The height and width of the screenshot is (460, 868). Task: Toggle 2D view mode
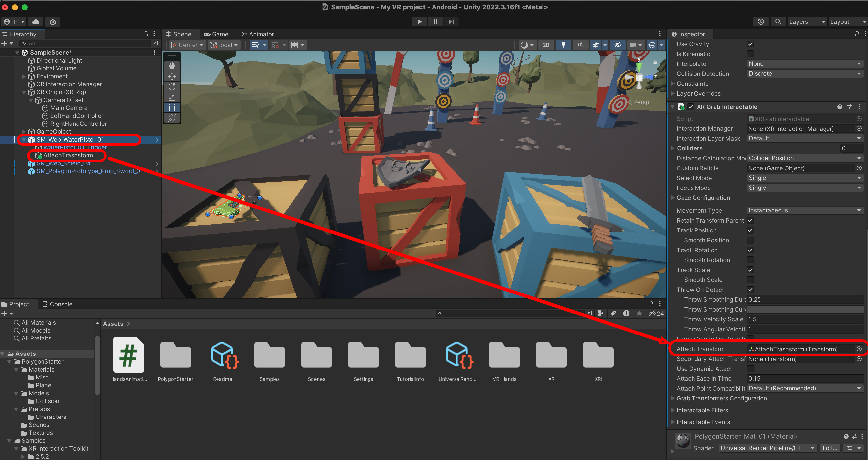pyautogui.click(x=546, y=45)
